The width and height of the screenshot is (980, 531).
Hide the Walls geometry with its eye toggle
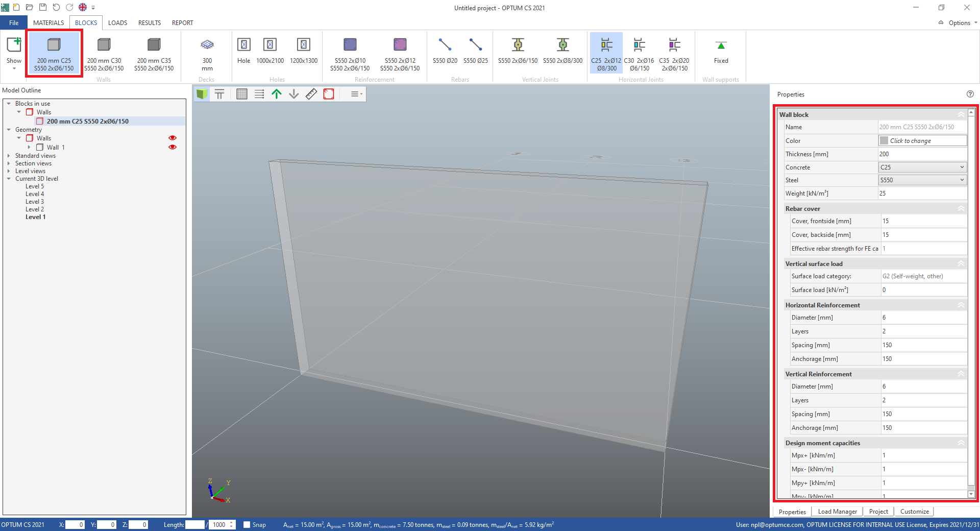[x=172, y=138]
